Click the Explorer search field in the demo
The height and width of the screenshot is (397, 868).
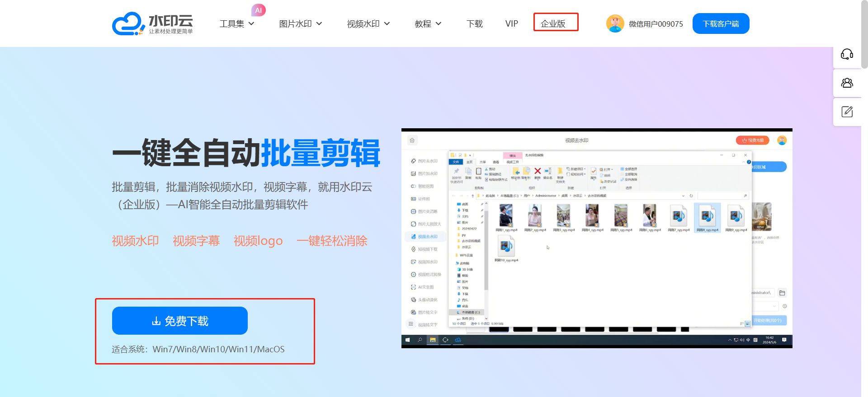723,196
